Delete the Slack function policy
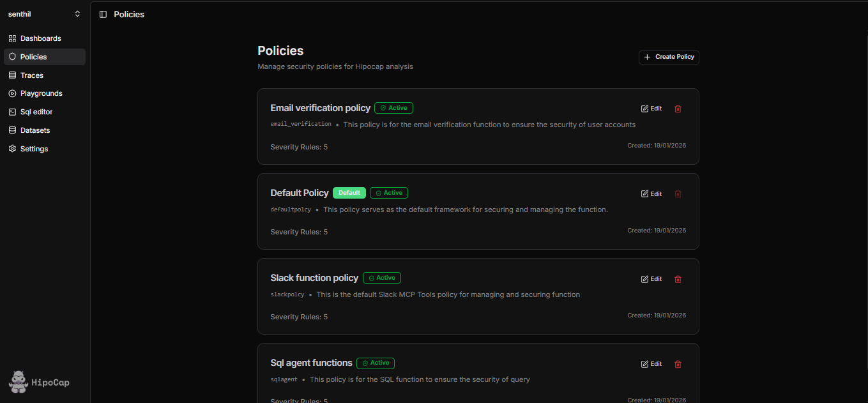The width and height of the screenshot is (868, 403). point(678,279)
